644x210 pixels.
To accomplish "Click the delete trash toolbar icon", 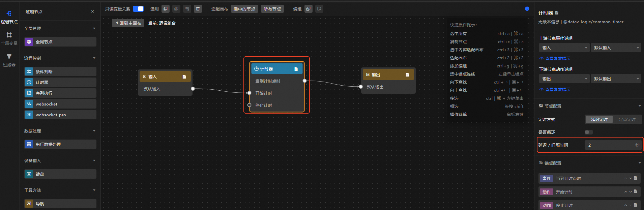I will point(198,9).
